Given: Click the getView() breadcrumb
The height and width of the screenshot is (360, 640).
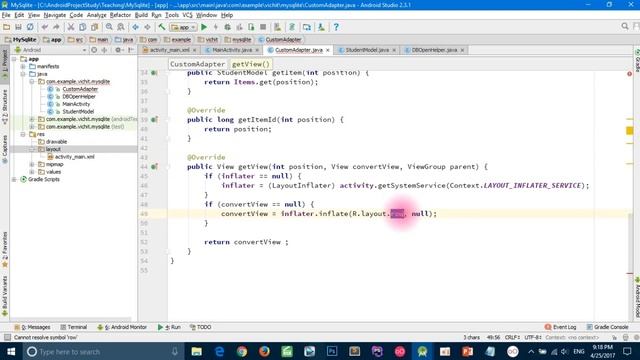Looking at the screenshot, I should (251, 64).
